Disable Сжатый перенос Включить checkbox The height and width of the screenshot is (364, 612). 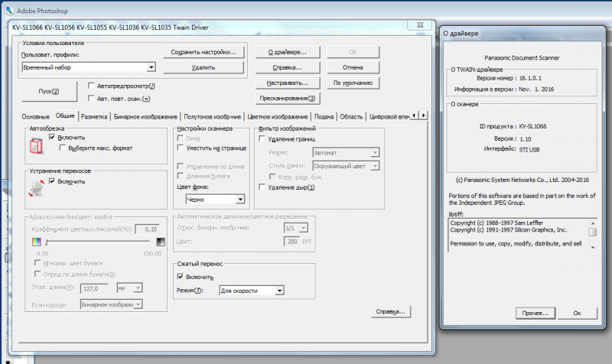click(x=181, y=277)
